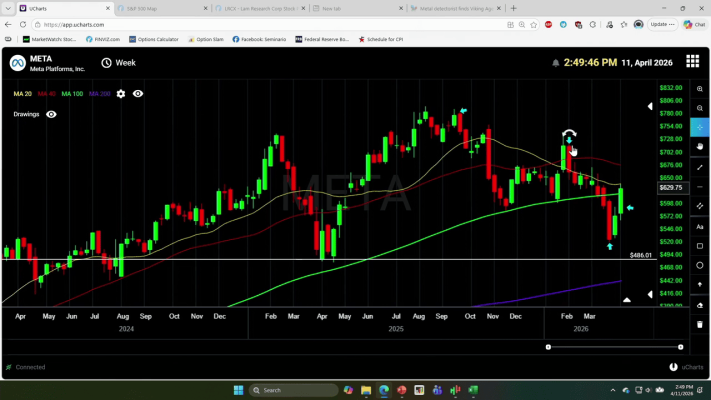
Task: Open the Options Calculator bookmark
Action: pyautogui.click(x=154, y=39)
